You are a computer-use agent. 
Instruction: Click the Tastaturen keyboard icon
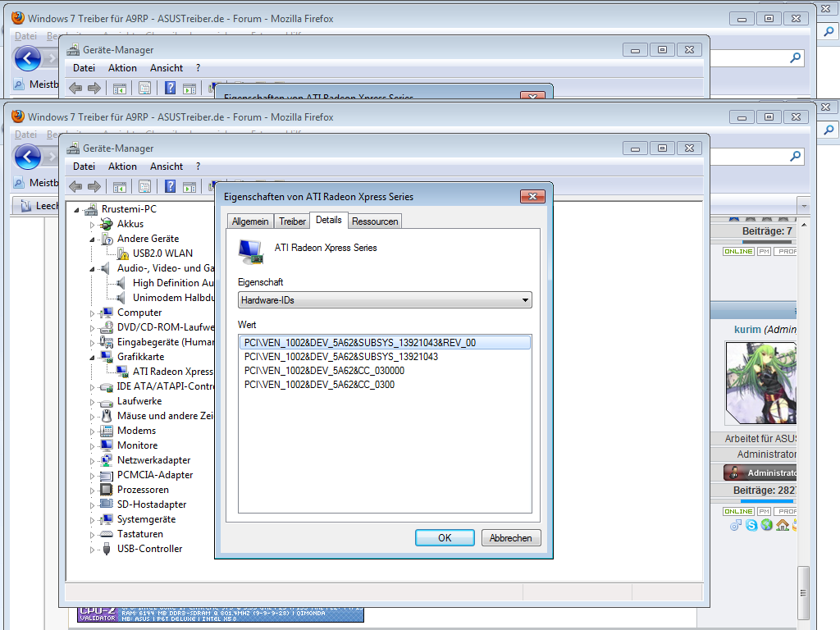click(x=107, y=534)
